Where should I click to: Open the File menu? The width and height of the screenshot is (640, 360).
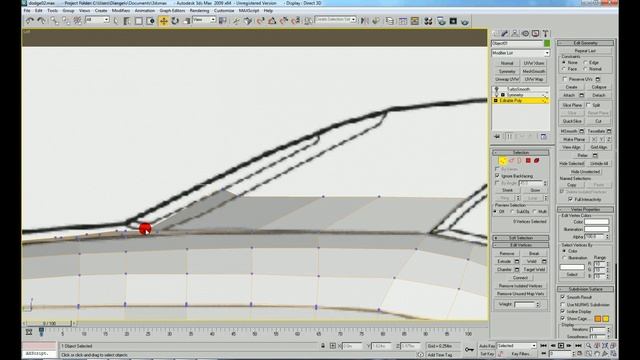click(x=27, y=11)
